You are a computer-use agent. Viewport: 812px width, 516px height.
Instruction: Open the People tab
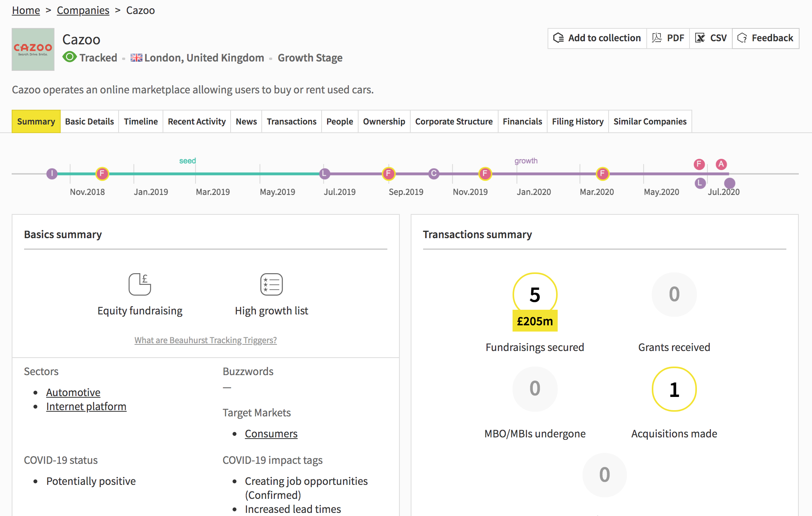click(340, 121)
